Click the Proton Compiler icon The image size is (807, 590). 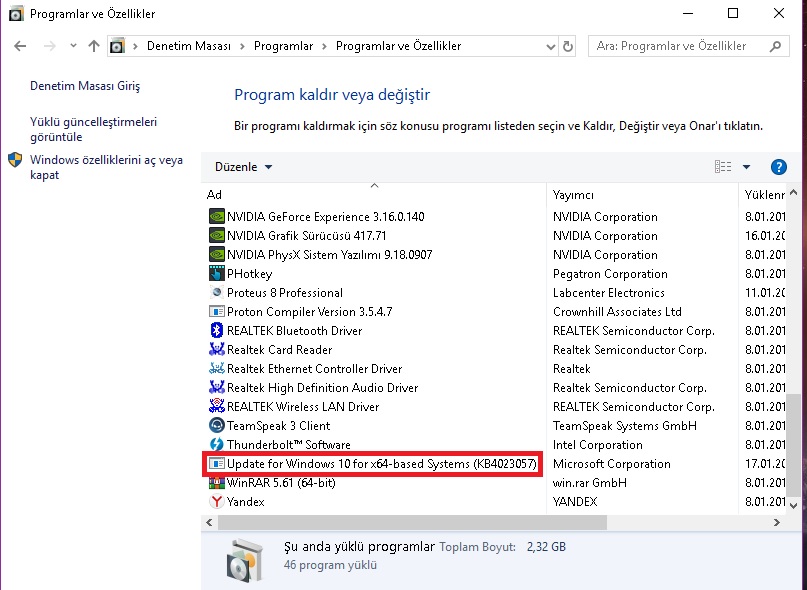217,311
